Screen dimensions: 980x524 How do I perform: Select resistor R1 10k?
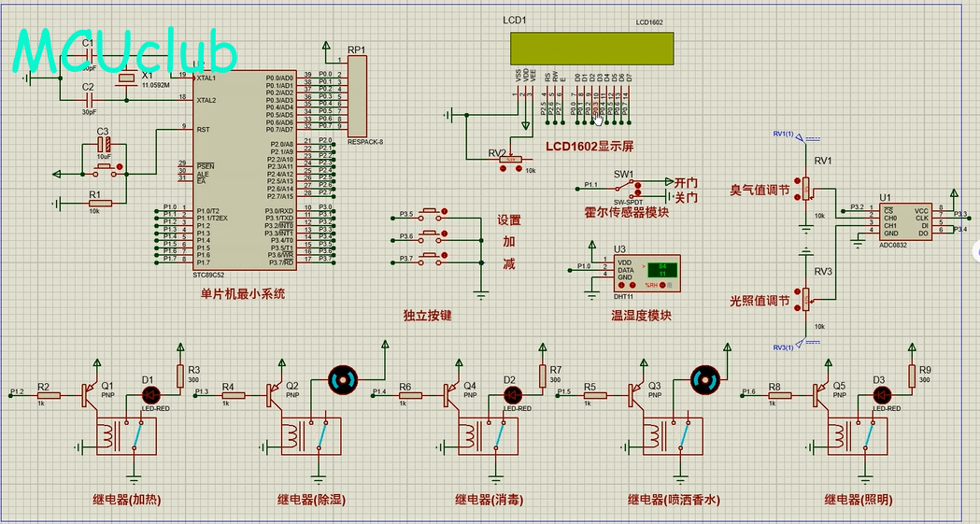point(100,203)
